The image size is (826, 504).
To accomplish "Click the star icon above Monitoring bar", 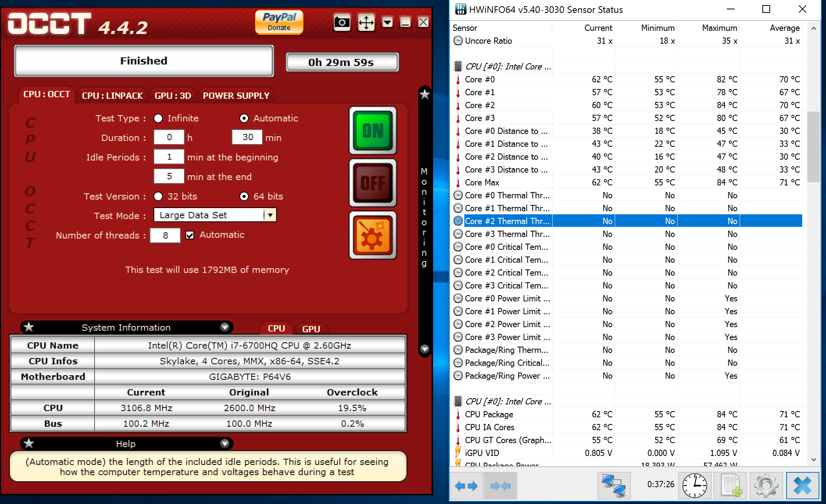I will coord(425,94).
